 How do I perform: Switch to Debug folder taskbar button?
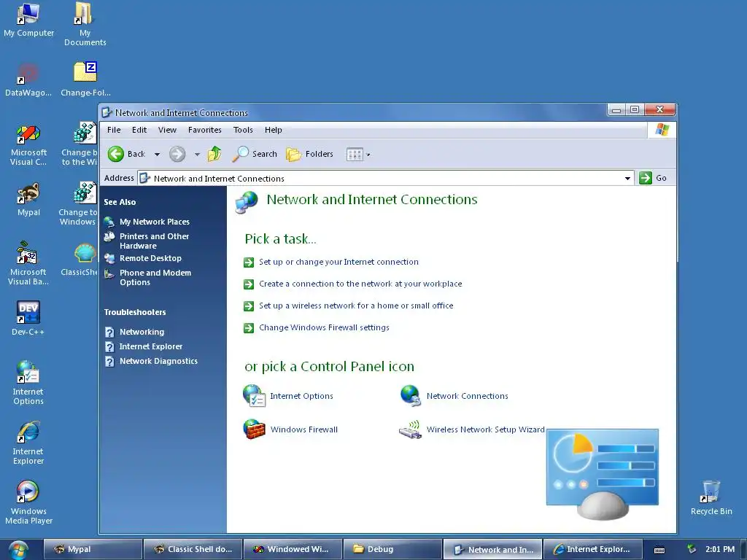click(x=392, y=549)
